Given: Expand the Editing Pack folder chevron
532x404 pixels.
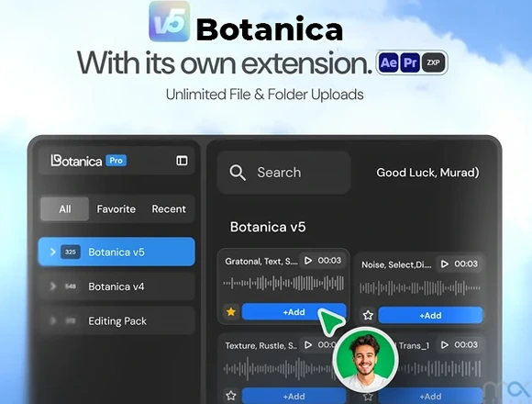Looking at the screenshot, I should pos(52,320).
